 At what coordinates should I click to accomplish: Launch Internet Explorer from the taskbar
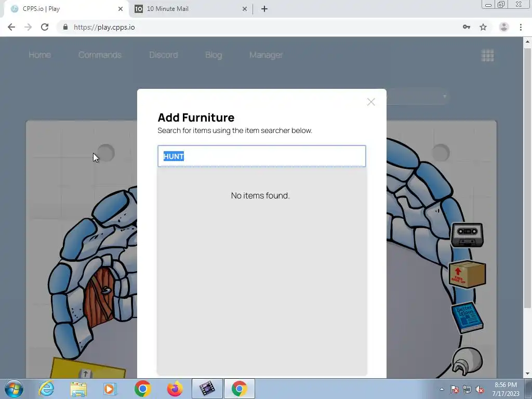click(46, 389)
